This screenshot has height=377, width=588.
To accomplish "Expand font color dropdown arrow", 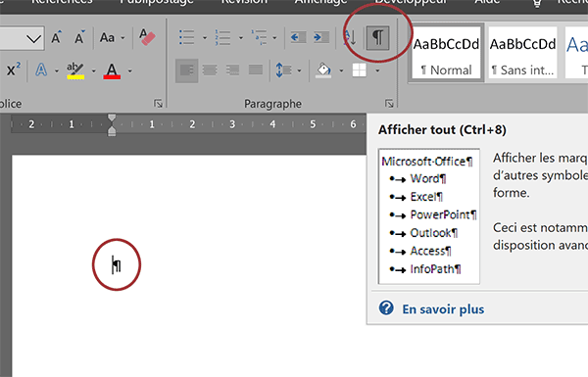I will click(129, 71).
